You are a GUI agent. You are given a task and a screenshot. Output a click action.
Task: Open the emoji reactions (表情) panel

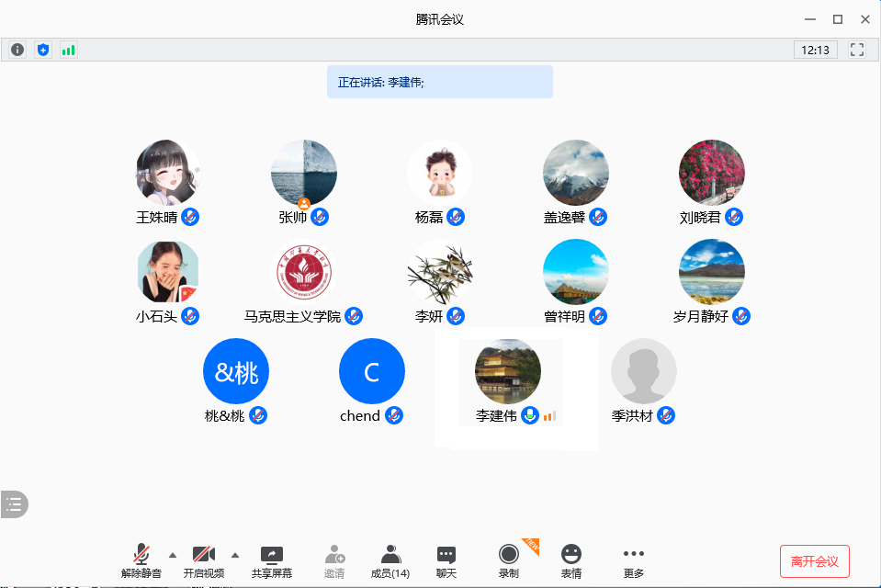point(570,560)
